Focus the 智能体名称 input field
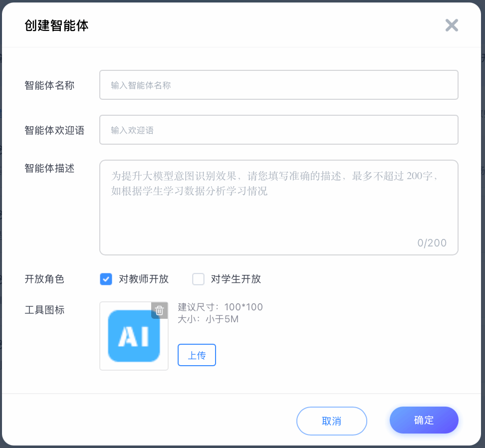The width and height of the screenshot is (485, 448). [278, 85]
